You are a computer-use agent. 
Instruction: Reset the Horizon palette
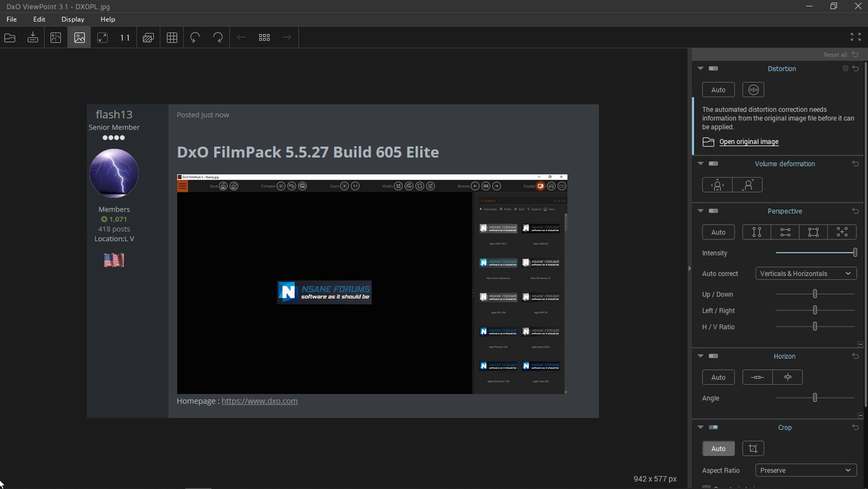tap(856, 356)
